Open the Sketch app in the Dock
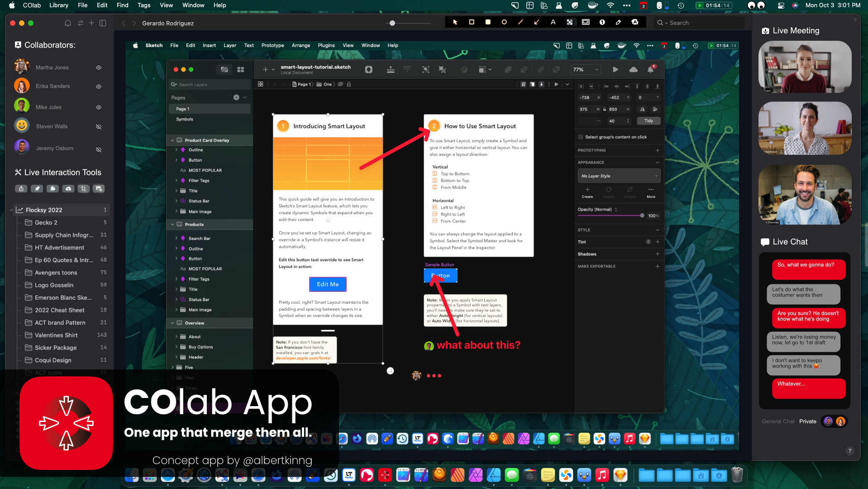Viewport: 868px width, 489px height. point(620,475)
